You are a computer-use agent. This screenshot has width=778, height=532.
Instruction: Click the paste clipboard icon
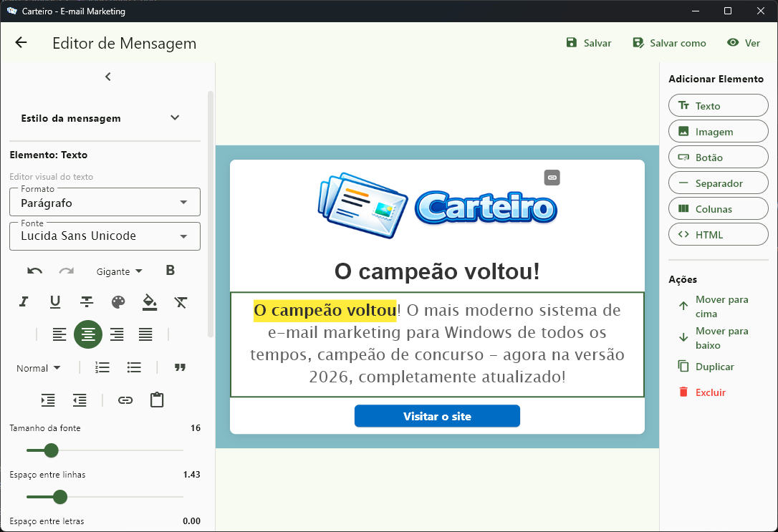[157, 400]
